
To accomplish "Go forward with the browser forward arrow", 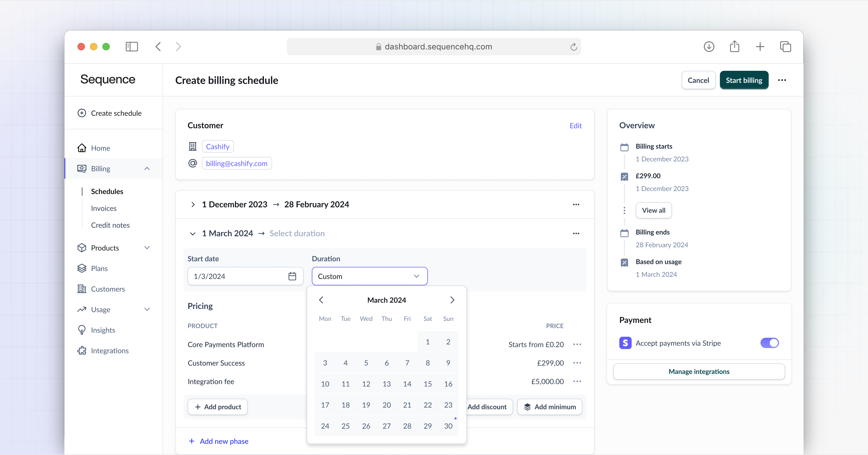I will (x=178, y=46).
